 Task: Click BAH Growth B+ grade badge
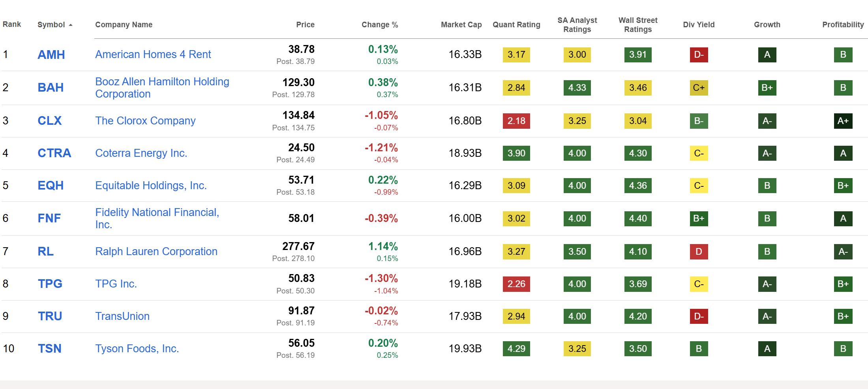point(767,88)
